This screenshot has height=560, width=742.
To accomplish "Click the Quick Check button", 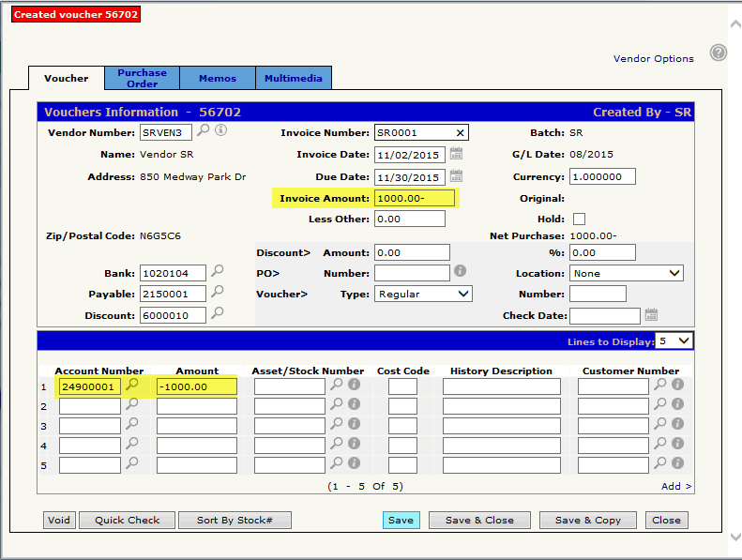I will [127, 521].
